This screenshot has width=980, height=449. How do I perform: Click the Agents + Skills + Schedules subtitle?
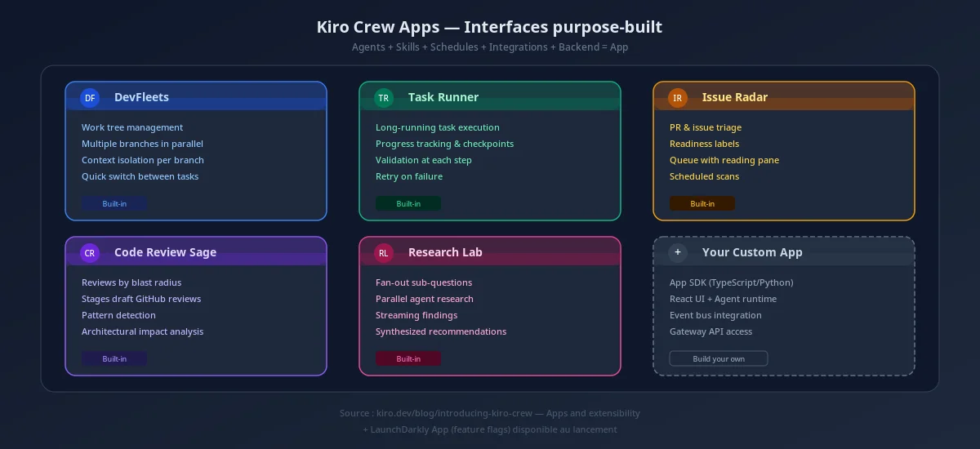490,47
